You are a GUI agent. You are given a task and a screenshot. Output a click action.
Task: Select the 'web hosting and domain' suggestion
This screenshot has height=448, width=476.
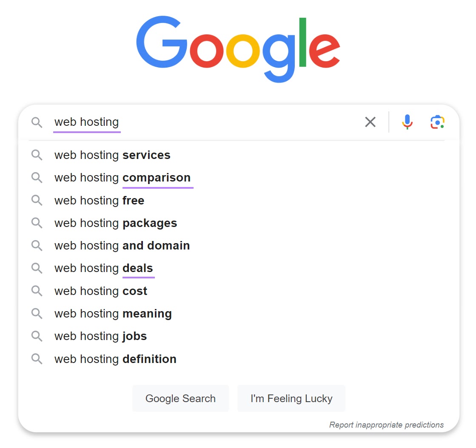[122, 245]
